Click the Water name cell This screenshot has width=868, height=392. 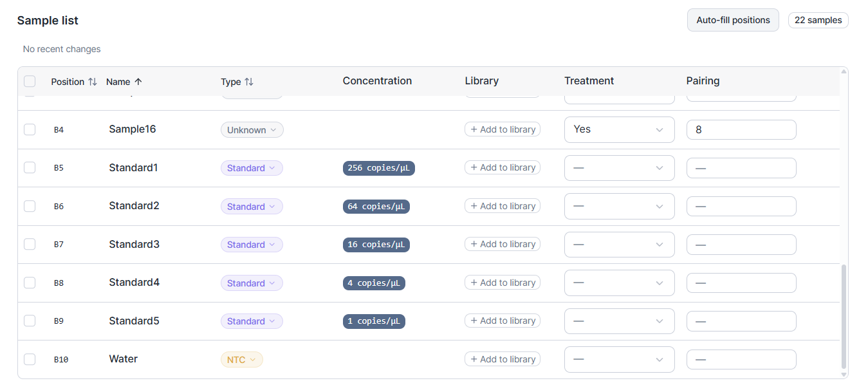pyautogui.click(x=124, y=359)
